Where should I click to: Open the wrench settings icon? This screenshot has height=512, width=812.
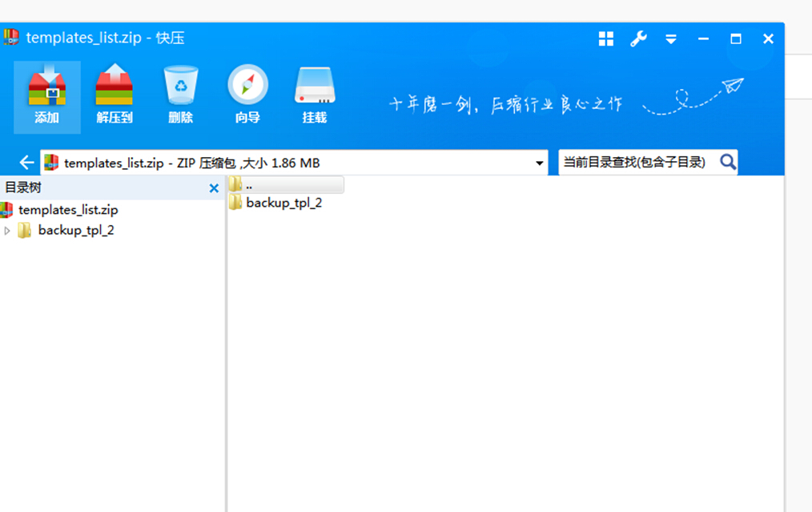point(638,39)
